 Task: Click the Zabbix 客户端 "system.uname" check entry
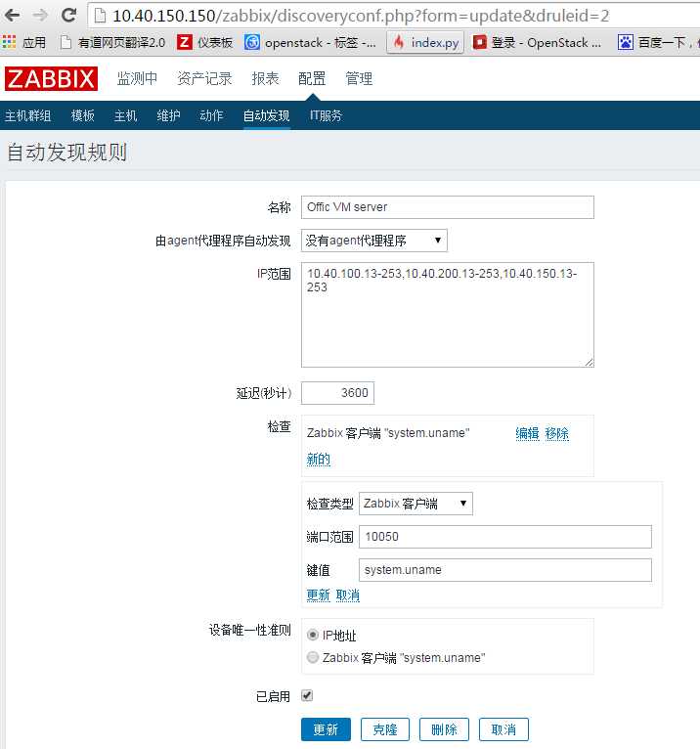[x=388, y=433]
